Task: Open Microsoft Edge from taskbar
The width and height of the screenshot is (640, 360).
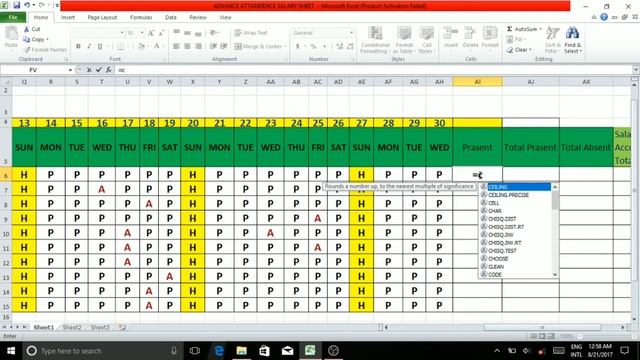Action: pos(218,351)
